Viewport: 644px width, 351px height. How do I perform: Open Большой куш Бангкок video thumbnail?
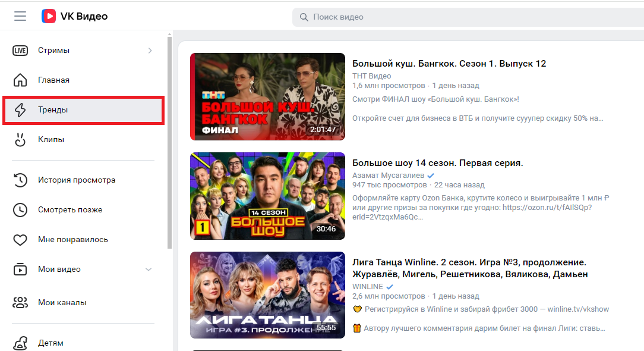pyautogui.click(x=267, y=96)
